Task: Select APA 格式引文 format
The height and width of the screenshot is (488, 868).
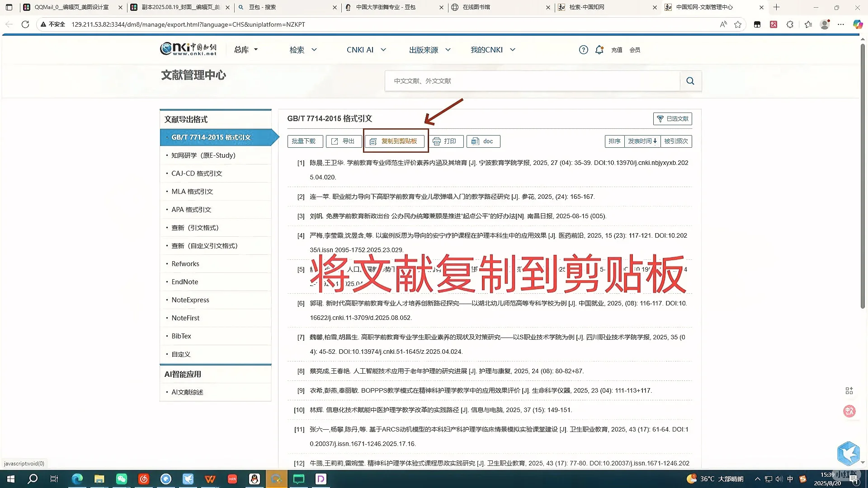Action: [190, 209]
